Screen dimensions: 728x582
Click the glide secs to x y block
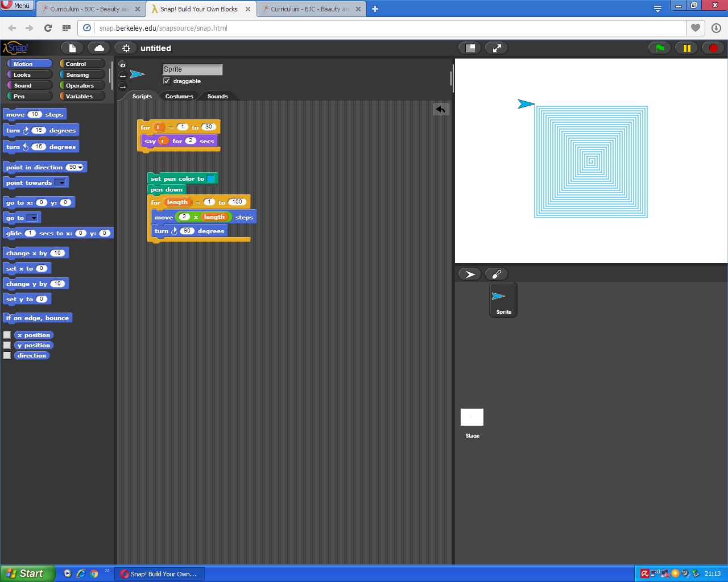coord(58,233)
